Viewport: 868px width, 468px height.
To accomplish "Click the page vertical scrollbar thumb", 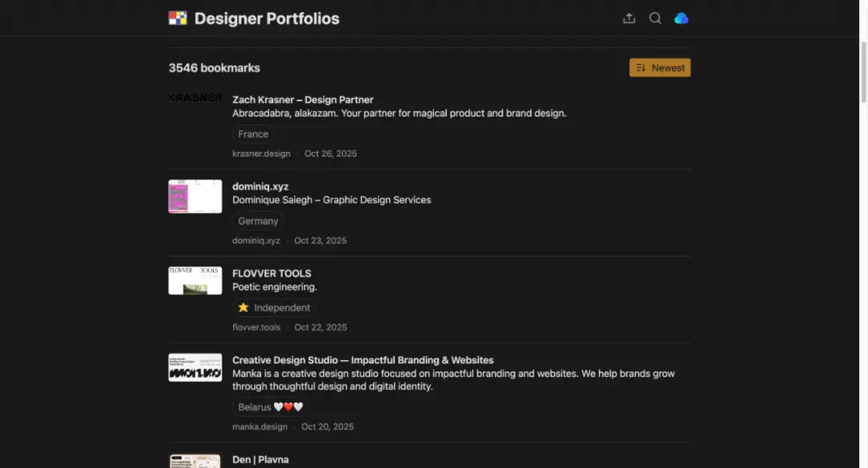I will tap(863, 72).
